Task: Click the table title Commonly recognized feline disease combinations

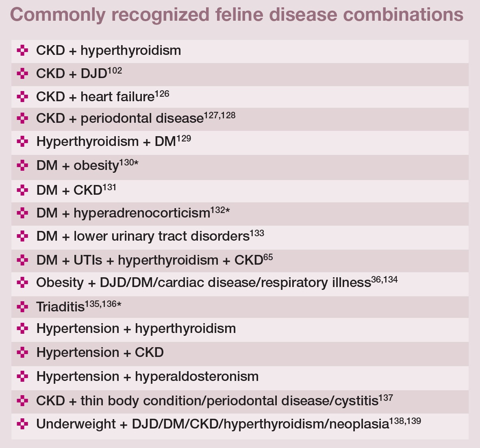Action: [237, 15]
